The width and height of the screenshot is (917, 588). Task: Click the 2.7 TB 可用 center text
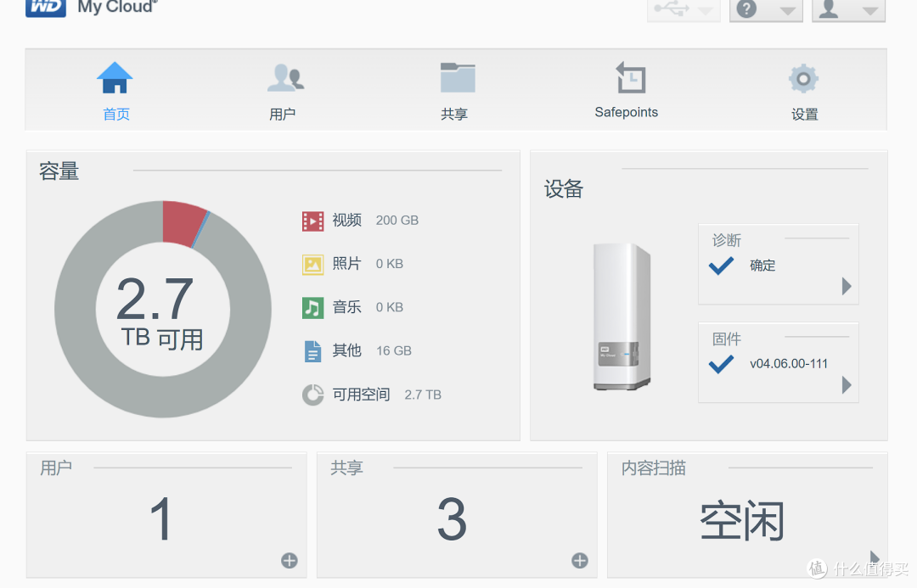point(159,314)
